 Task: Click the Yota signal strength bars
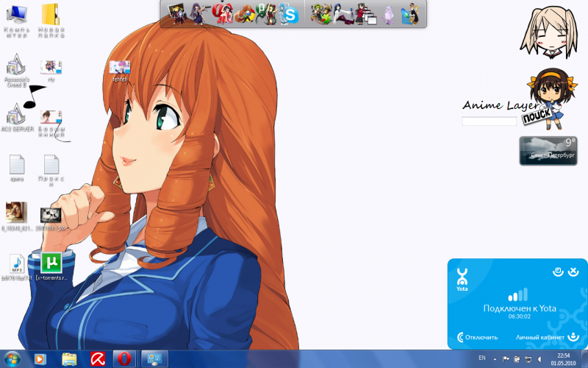[518, 295]
